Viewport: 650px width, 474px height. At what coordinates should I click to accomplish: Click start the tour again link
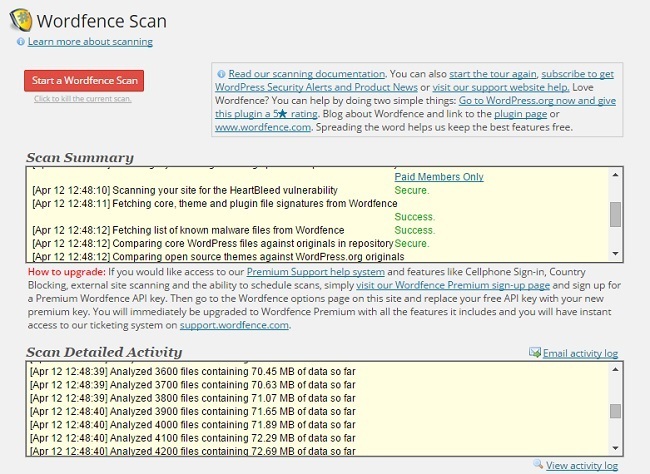pos(493,74)
